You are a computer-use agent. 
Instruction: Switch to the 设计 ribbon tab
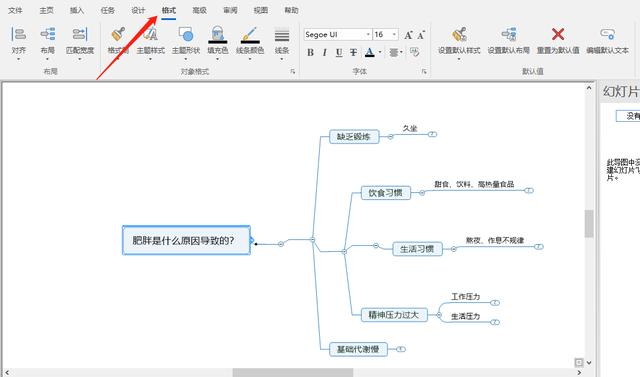tap(138, 10)
